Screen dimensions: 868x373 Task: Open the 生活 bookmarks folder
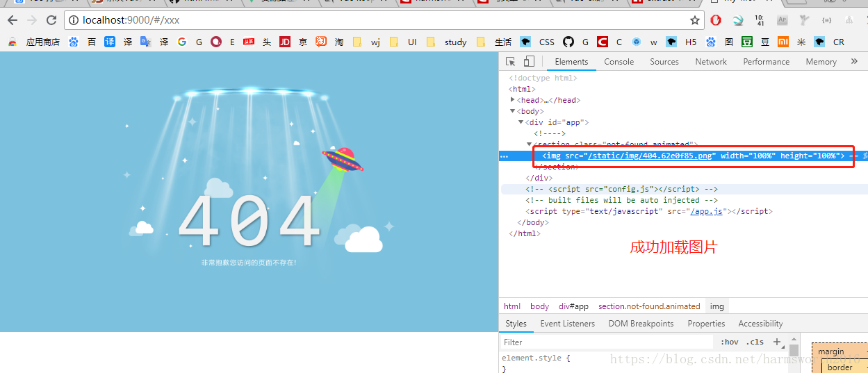tap(494, 42)
